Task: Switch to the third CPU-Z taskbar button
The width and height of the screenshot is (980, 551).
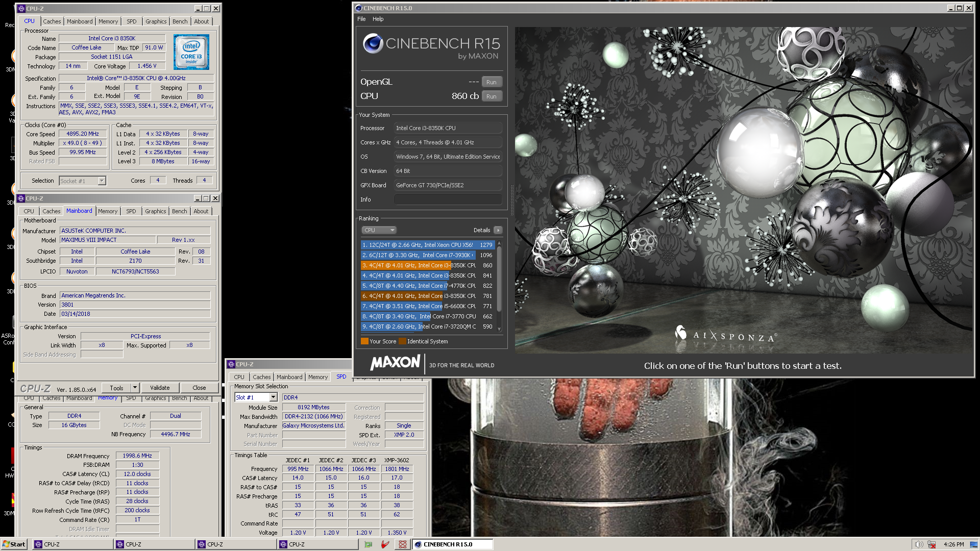Action: pyautogui.click(x=236, y=544)
